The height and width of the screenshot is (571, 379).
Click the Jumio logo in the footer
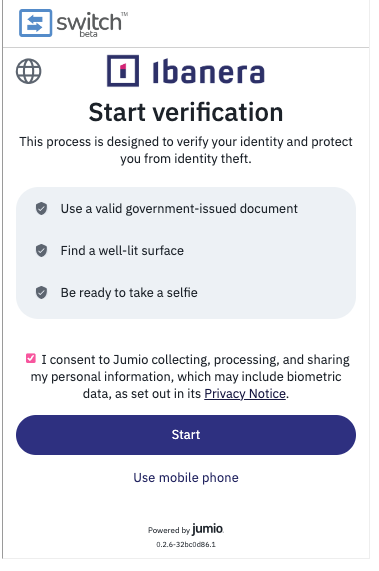(x=208, y=529)
